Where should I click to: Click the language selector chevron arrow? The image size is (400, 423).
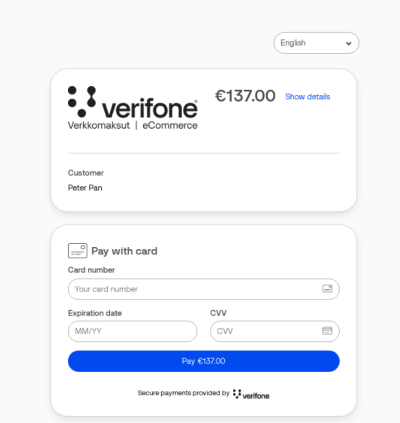tap(349, 43)
